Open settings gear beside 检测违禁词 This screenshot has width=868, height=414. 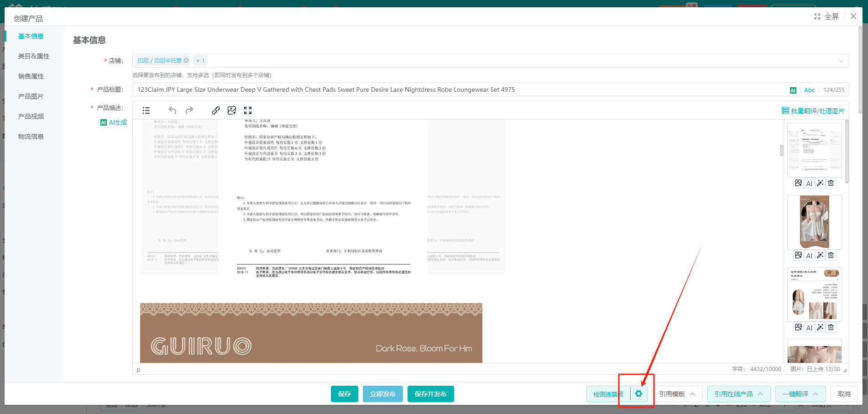point(638,393)
